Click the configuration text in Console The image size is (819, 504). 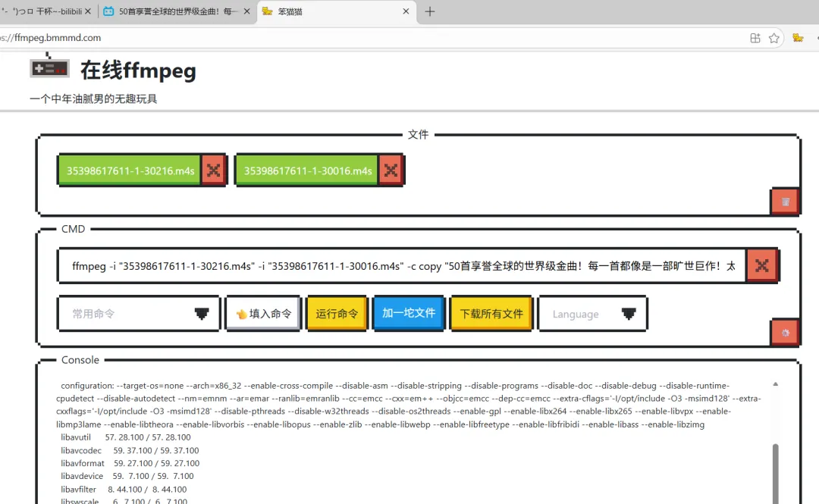pyautogui.click(x=409, y=405)
